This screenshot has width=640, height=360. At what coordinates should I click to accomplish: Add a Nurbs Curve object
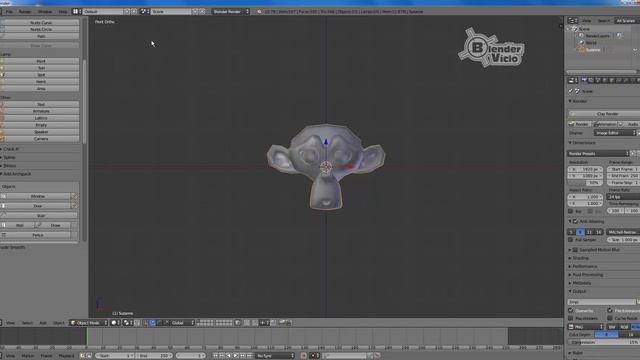pos(41,23)
